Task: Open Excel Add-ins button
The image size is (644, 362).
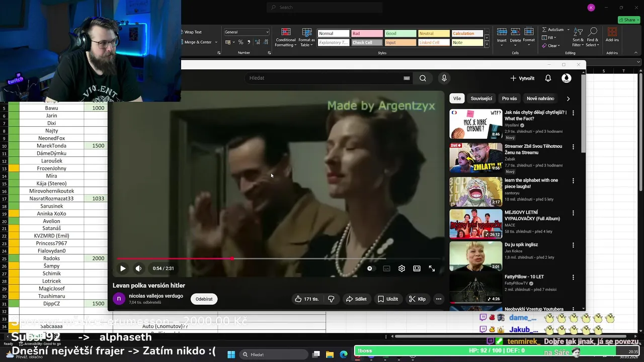Action: pyautogui.click(x=612, y=34)
